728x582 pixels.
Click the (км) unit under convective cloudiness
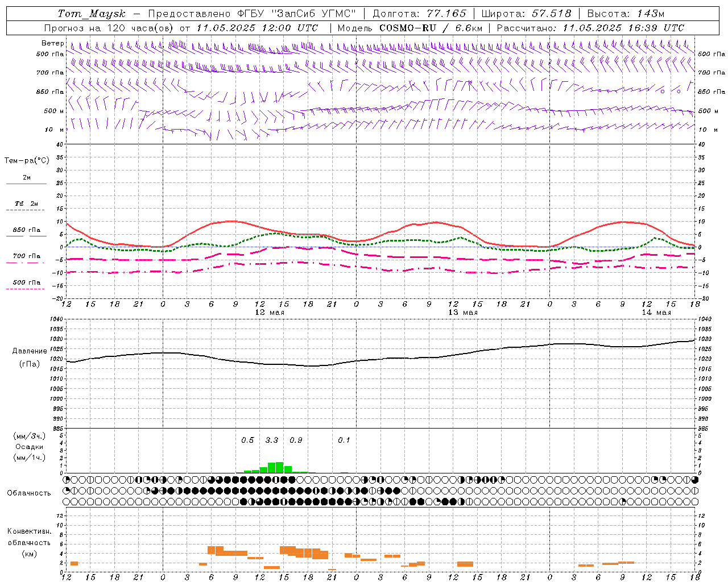[x=30, y=554]
